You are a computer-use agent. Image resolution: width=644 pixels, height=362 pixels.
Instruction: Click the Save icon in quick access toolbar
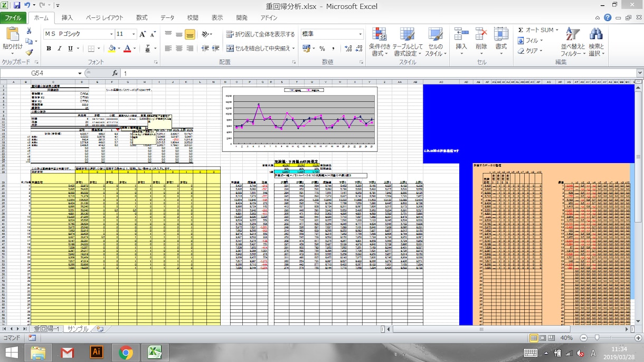[17, 5]
